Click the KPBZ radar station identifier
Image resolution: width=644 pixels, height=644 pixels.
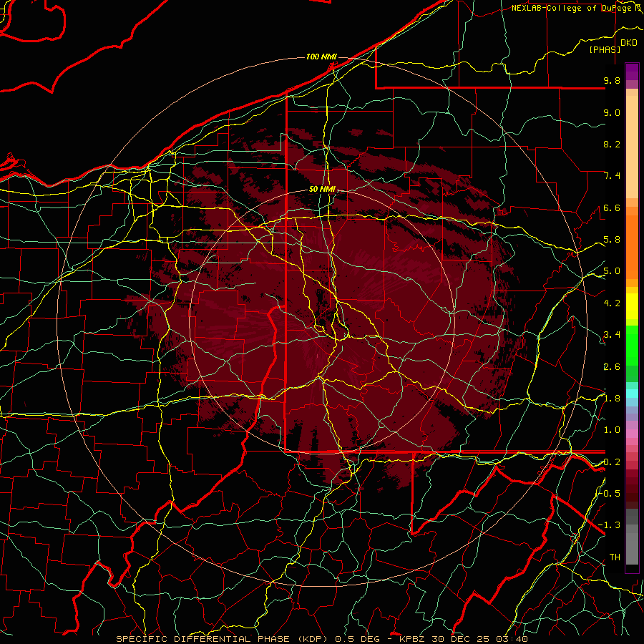pos(413,639)
